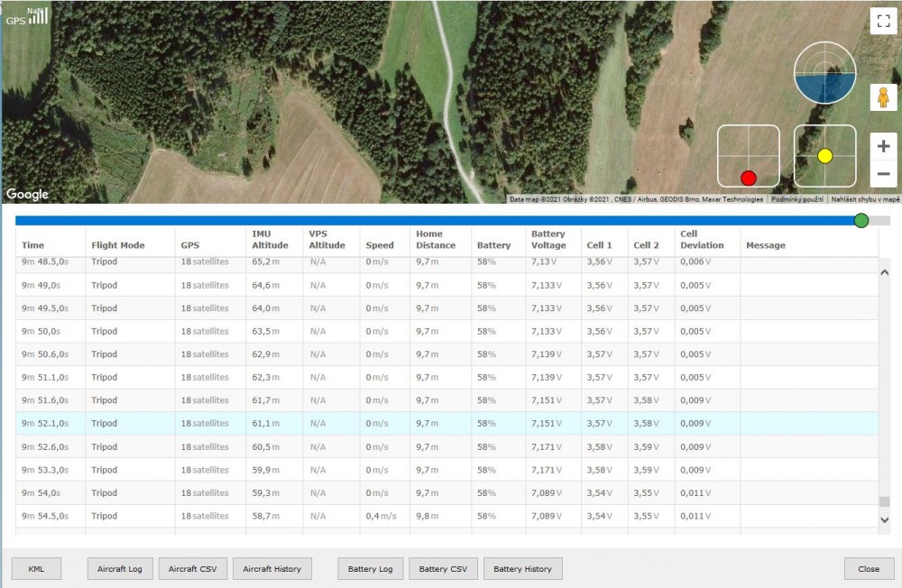
Task: Click the Google logo on map
Action: [x=27, y=194]
